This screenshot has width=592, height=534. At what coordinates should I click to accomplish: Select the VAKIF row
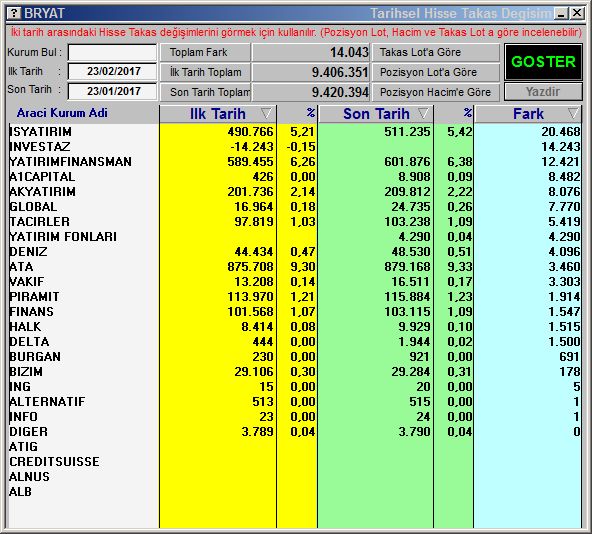pos(294,282)
